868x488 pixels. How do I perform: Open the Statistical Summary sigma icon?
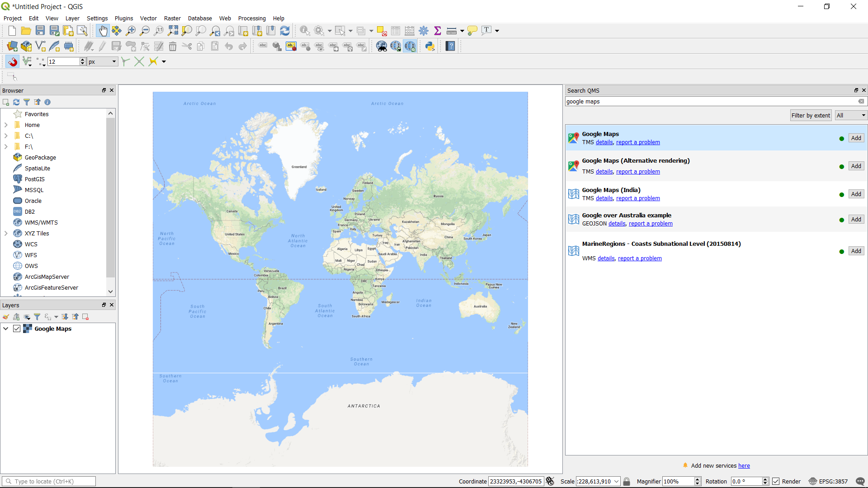coord(437,31)
